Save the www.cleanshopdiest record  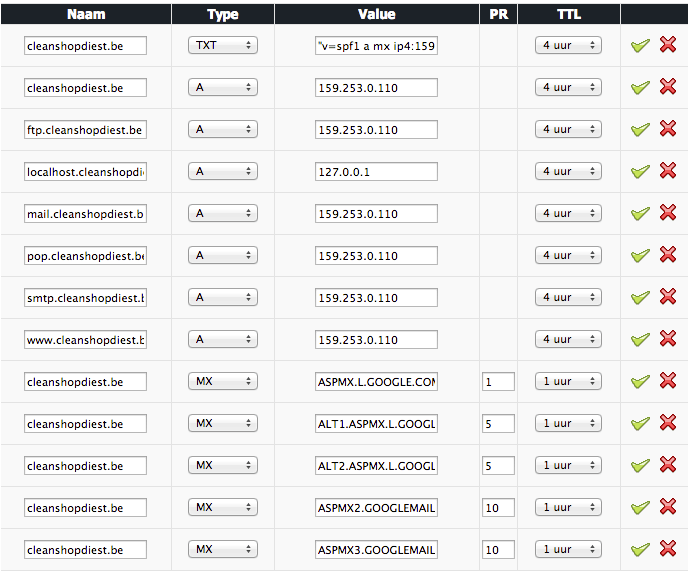(x=640, y=340)
